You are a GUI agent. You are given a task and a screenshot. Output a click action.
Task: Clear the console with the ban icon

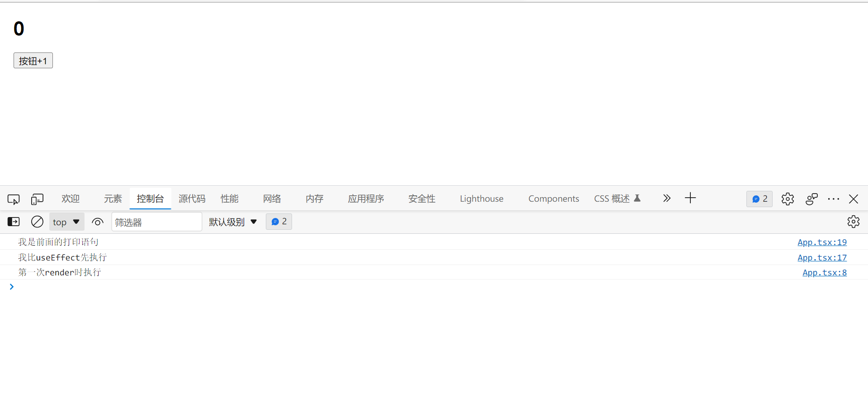tap(37, 222)
